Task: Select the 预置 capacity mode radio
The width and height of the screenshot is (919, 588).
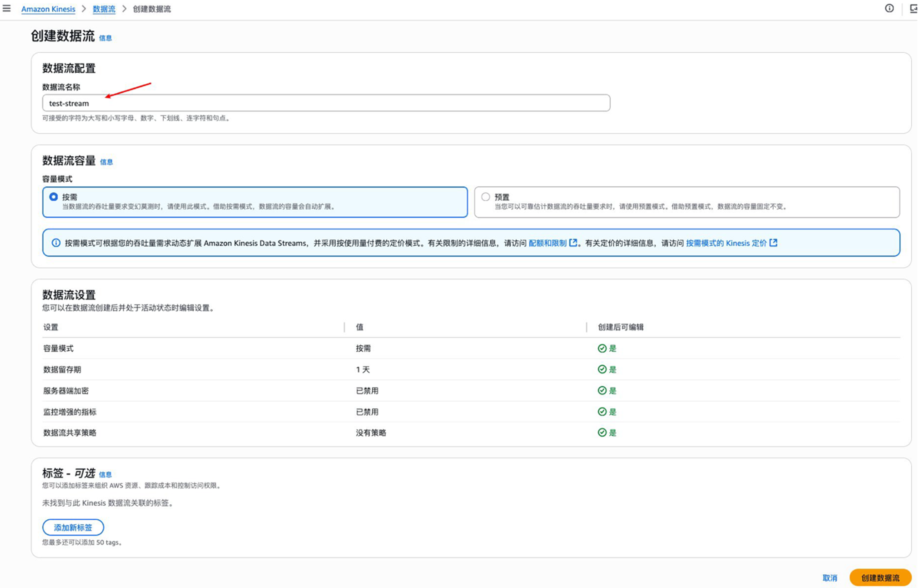Action: [485, 197]
